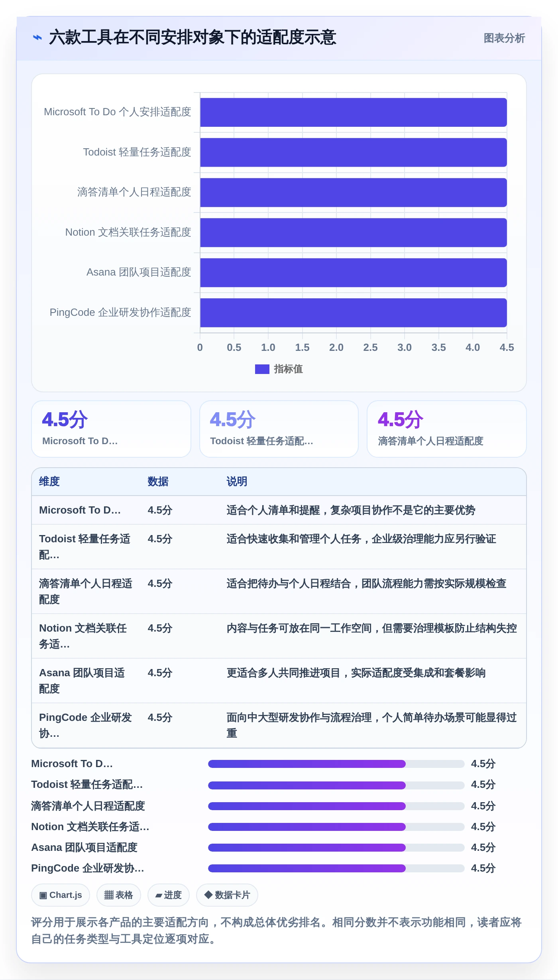Select the Todoist 轻量任务适配… table cell

coord(85,547)
